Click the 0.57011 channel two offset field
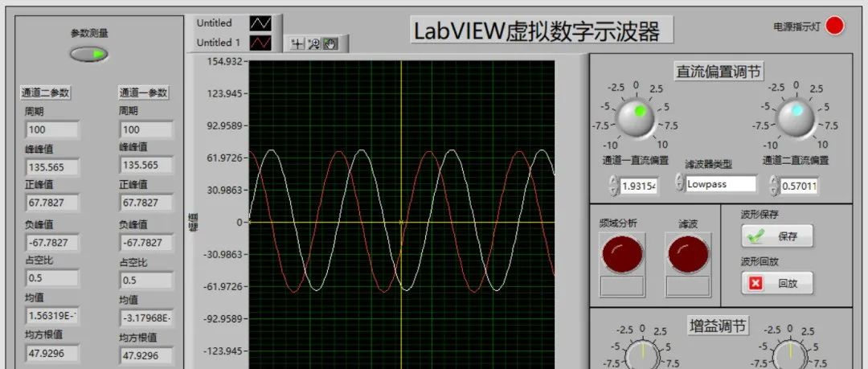 [798, 187]
